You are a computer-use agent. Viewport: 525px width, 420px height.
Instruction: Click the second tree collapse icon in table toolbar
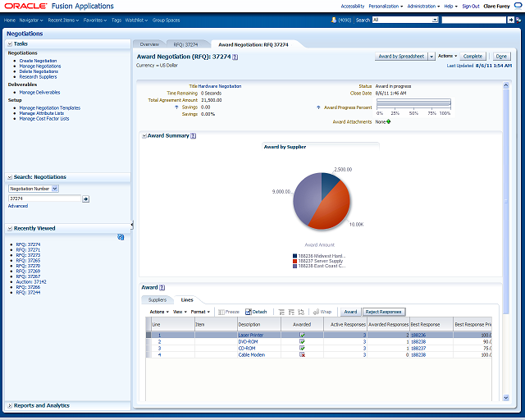[x=291, y=312]
